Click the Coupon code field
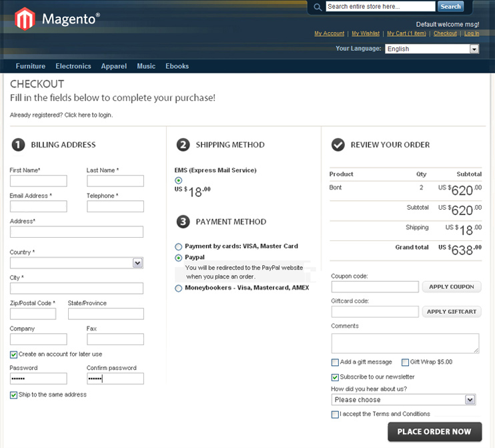 [375, 287]
